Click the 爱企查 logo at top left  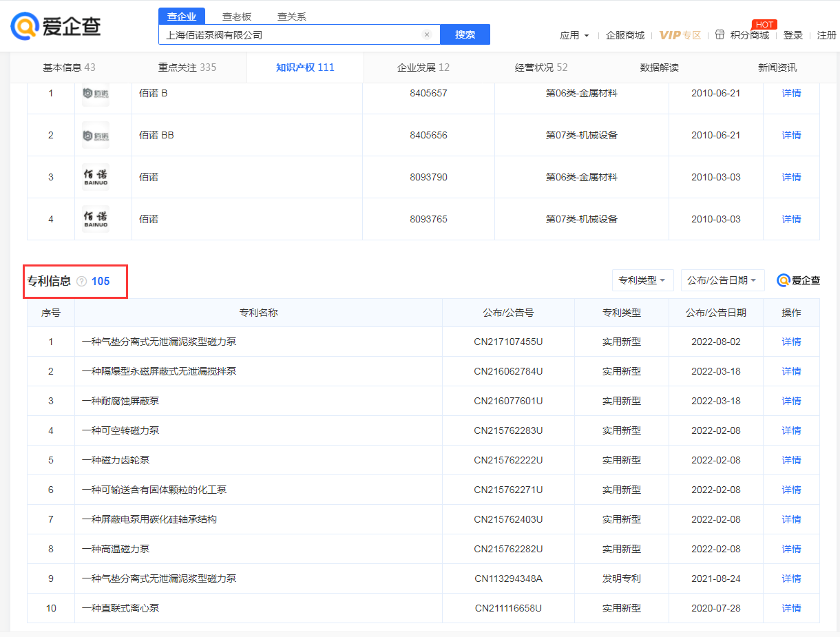[56, 26]
